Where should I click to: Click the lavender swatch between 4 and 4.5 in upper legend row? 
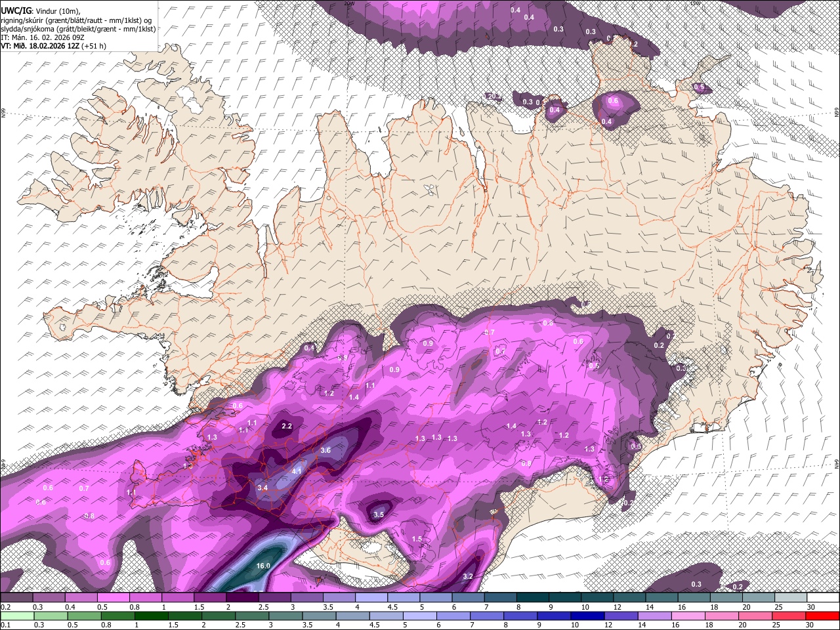point(371,598)
